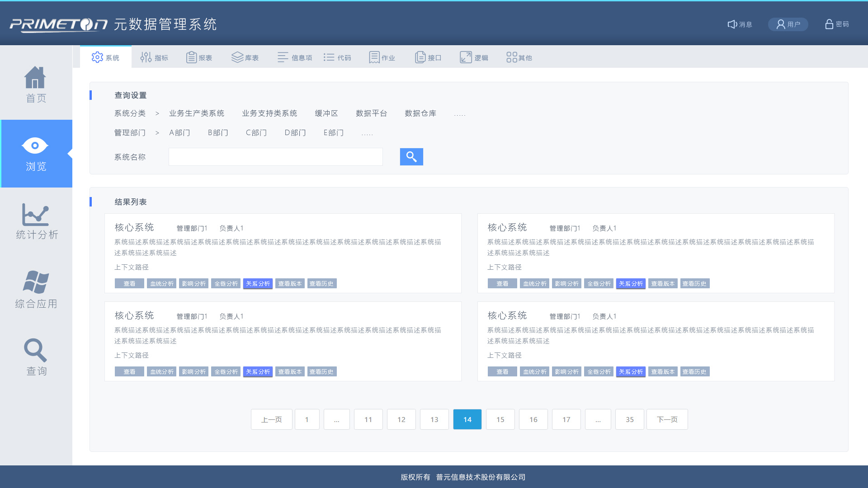
Task: Enable 影响分析 for the first 核心系统
Action: (x=193, y=283)
